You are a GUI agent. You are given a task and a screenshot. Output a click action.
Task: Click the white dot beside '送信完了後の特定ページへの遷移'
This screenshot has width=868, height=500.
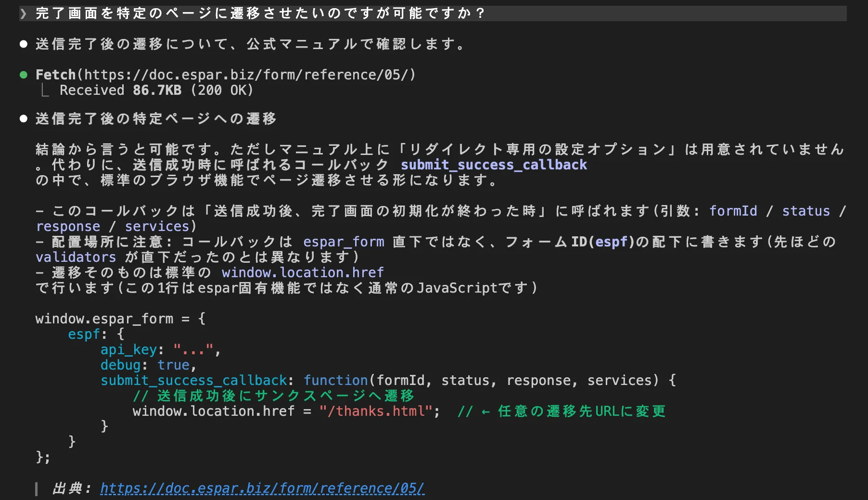(23, 118)
